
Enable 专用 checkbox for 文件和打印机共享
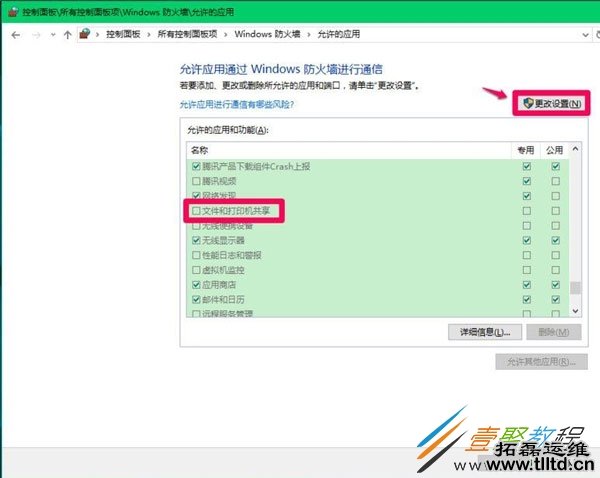(527, 211)
